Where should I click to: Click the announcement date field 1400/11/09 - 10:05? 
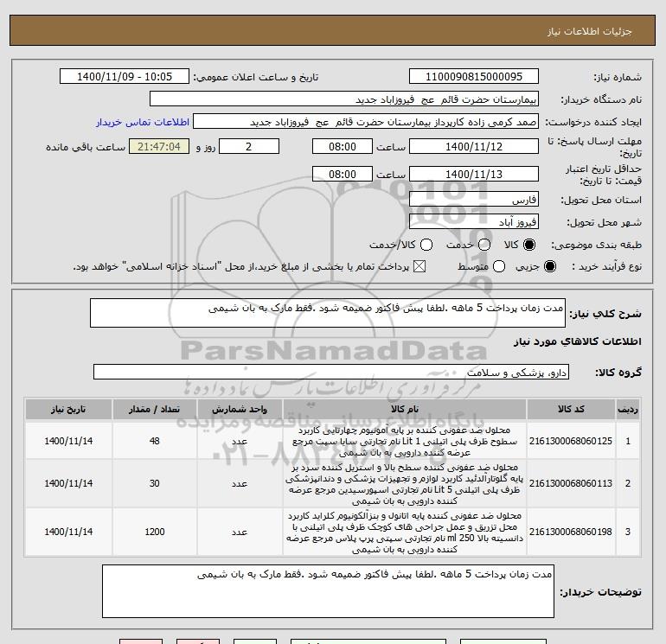tap(124, 77)
